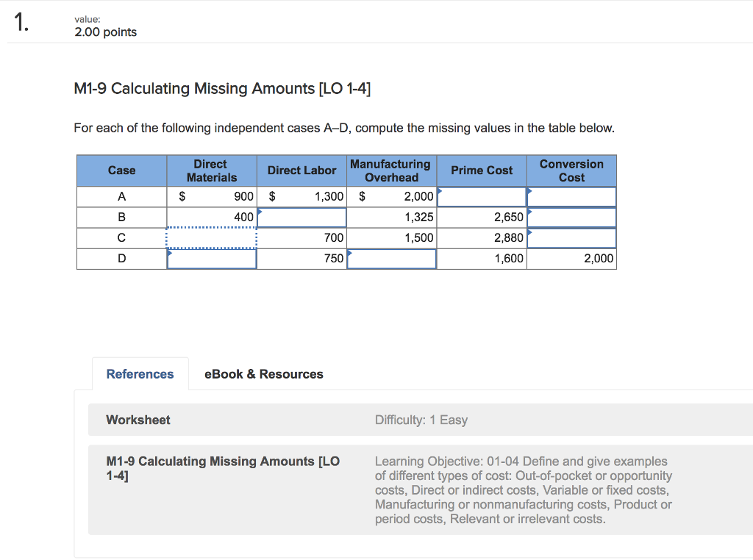Select the Direct Materials input for Case D

(211, 258)
